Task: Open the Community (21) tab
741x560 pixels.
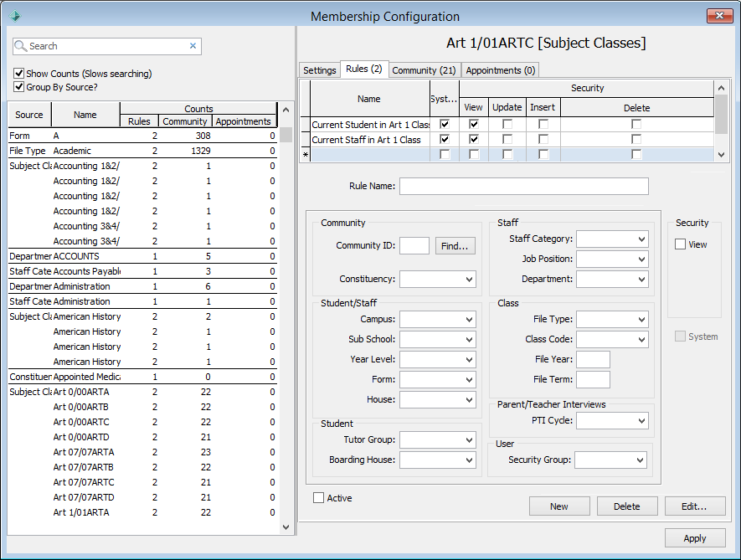Action: coord(424,70)
